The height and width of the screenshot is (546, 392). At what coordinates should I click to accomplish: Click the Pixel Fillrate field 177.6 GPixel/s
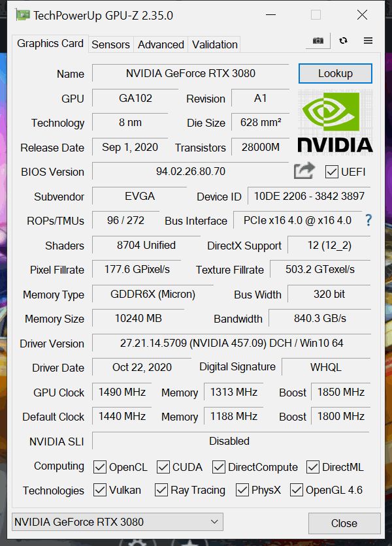[137, 269]
